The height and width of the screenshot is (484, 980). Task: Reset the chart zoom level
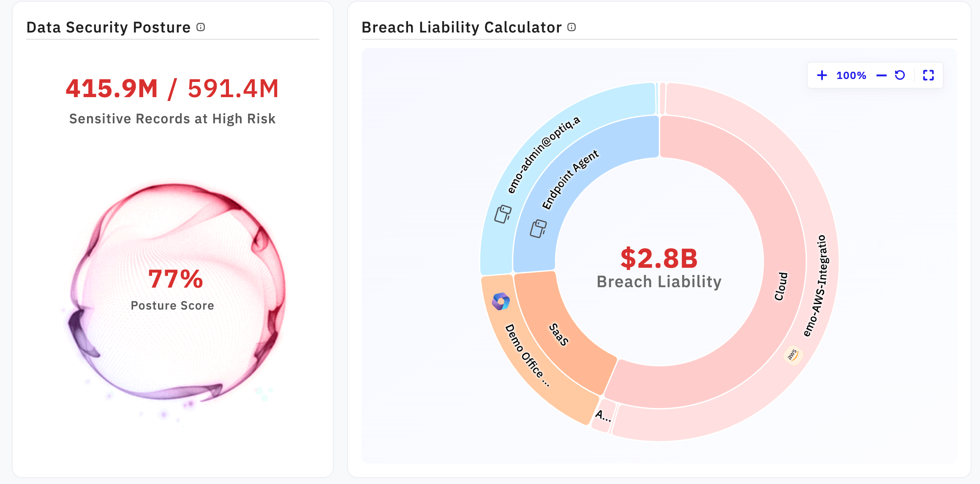click(x=900, y=75)
